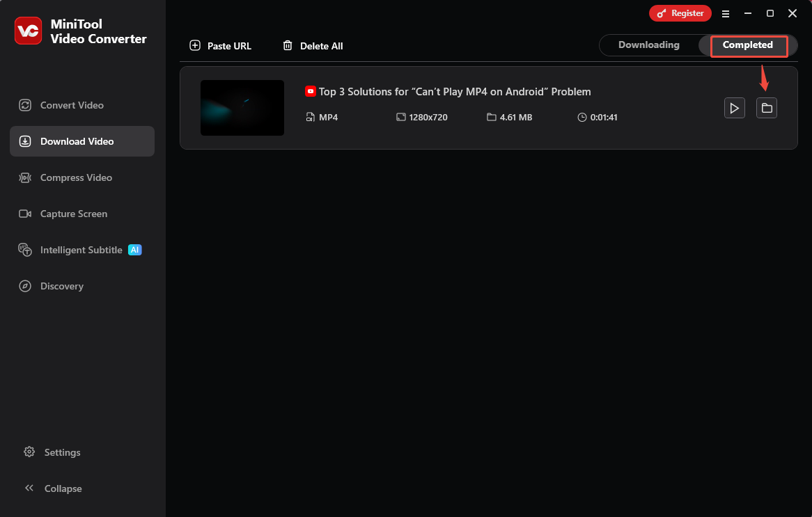The width and height of the screenshot is (812, 517).
Task: Switch to the Downloading tab
Action: (650, 45)
